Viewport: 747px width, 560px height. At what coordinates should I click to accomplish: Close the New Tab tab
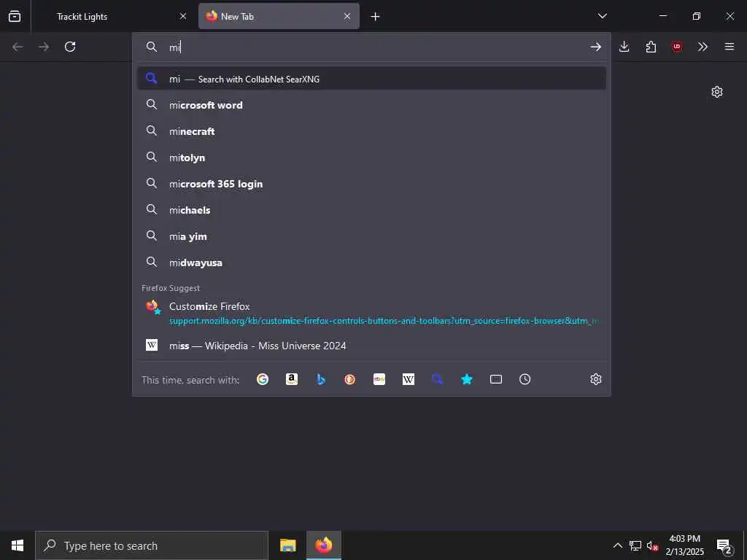pyautogui.click(x=347, y=16)
